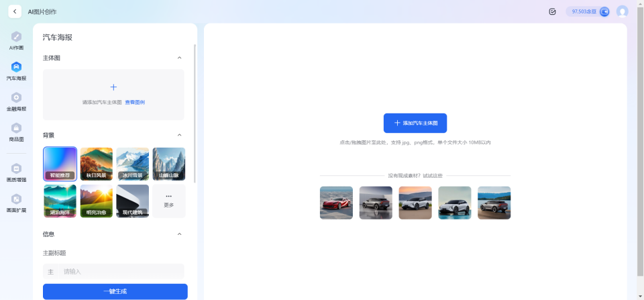This screenshot has width=644, height=300.
Task: Collapse the 背景 section chevron
Action: click(179, 135)
